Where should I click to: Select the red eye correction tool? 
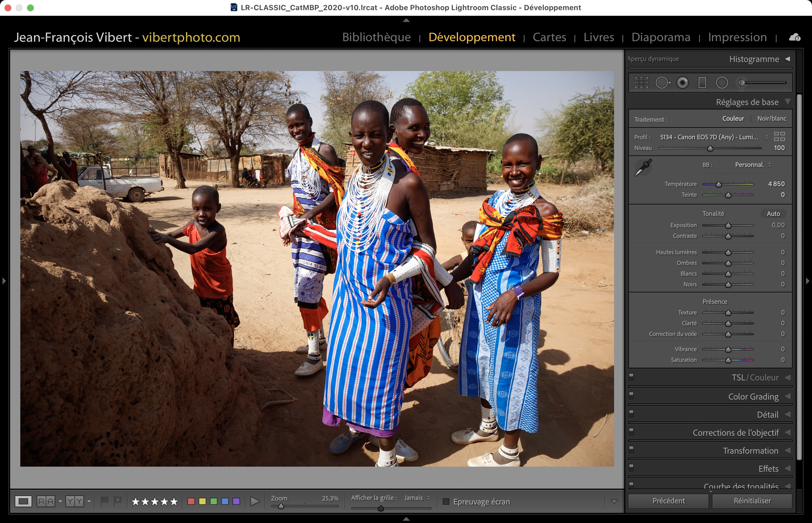click(683, 83)
